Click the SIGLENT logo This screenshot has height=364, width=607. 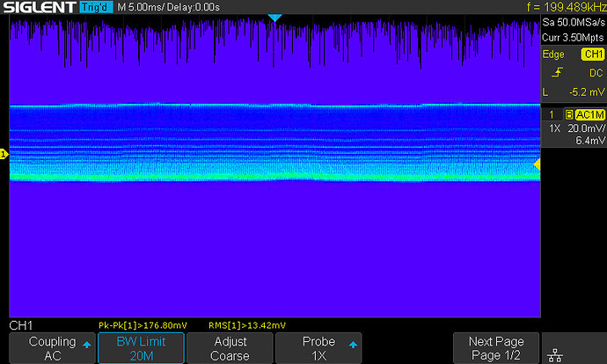pyautogui.click(x=40, y=7)
